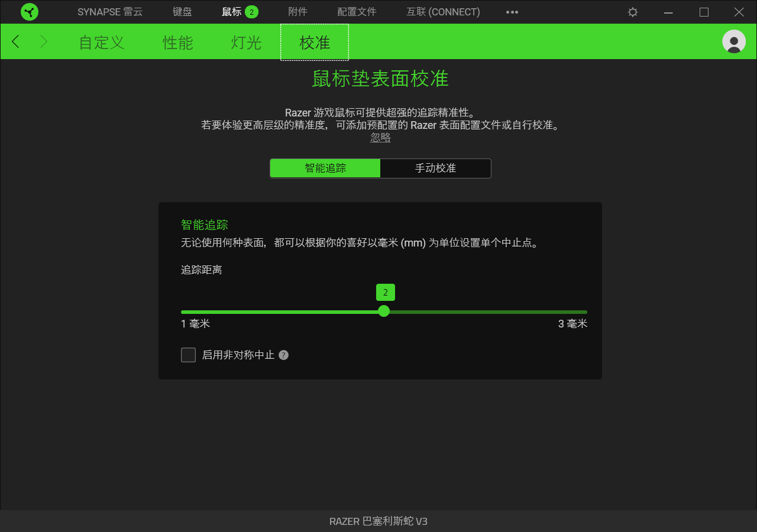Image resolution: width=757 pixels, height=532 pixels.
Task: Enable the 启用非对称中止 checkbox
Action: (x=188, y=355)
